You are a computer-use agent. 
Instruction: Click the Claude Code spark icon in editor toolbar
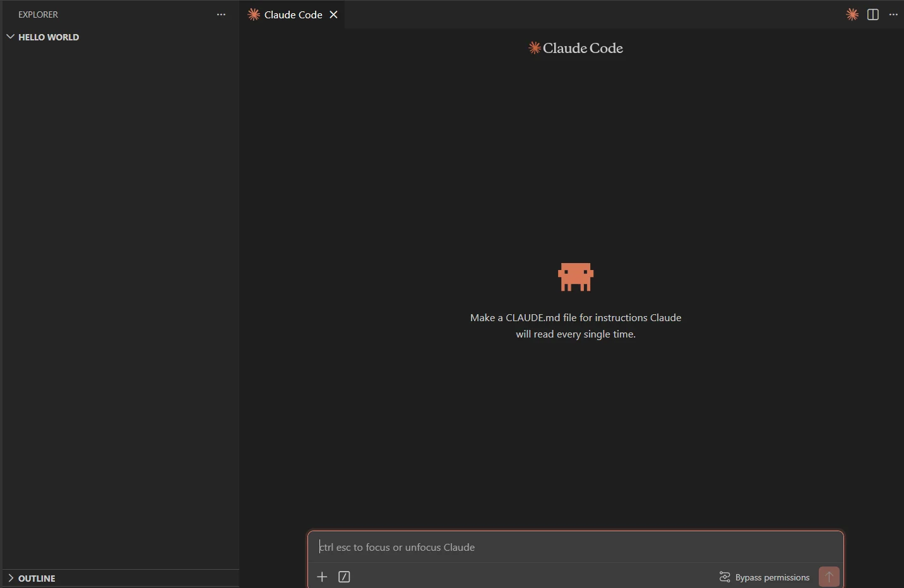pos(852,15)
